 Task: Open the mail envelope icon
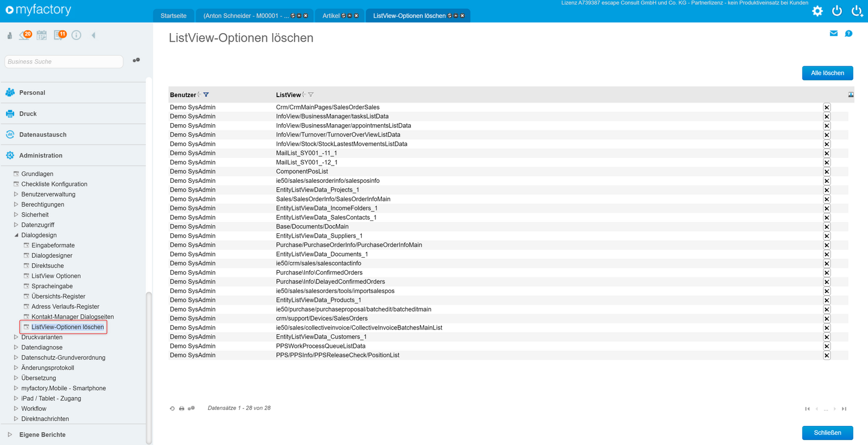click(x=834, y=34)
